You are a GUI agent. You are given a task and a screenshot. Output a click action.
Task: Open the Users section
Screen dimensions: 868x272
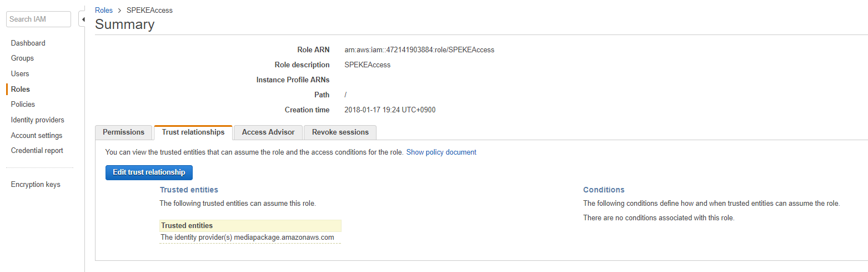[x=20, y=73]
